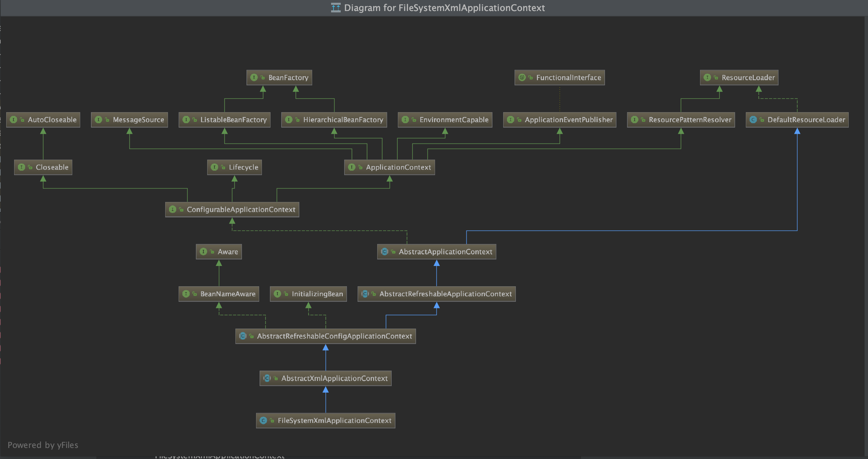The width and height of the screenshot is (868, 459).
Task: Click abstract class icon on AbstractRefreshableApplicationContext
Action: coord(365,293)
